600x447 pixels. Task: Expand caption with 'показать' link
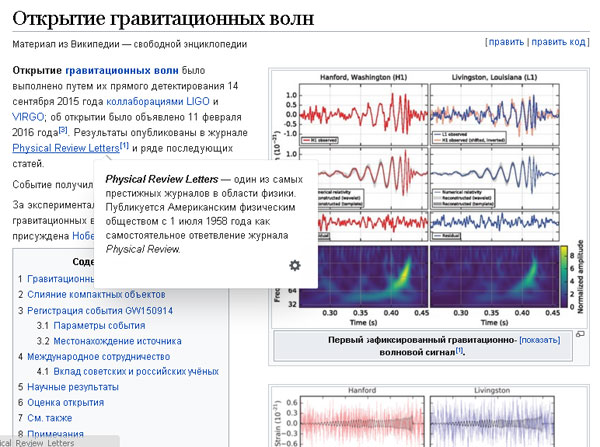[540, 340]
